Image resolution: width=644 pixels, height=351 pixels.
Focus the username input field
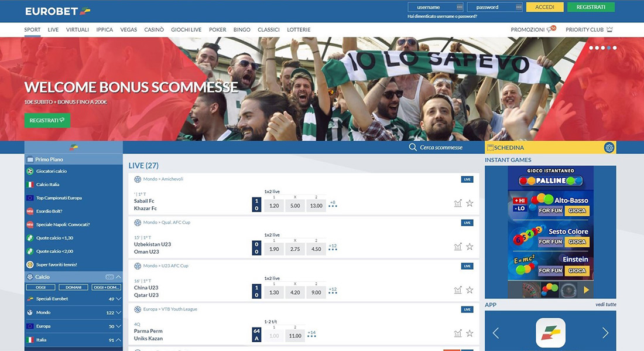coord(436,7)
